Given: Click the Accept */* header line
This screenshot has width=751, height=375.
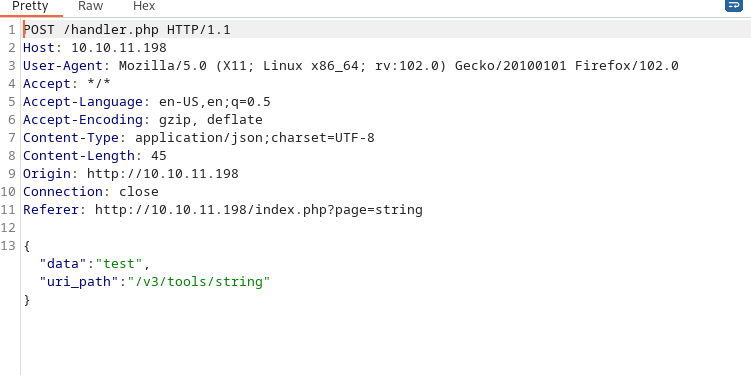Looking at the screenshot, I should 67,84.
